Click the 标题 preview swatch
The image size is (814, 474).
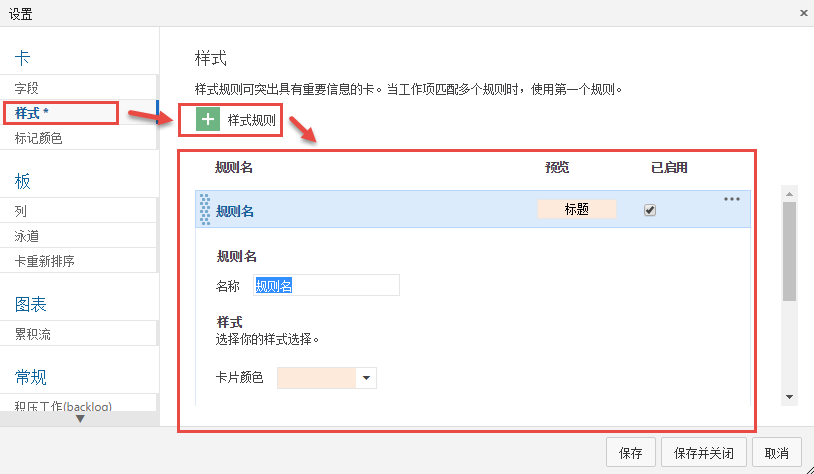pyautogui.click(x=576, y=209)
